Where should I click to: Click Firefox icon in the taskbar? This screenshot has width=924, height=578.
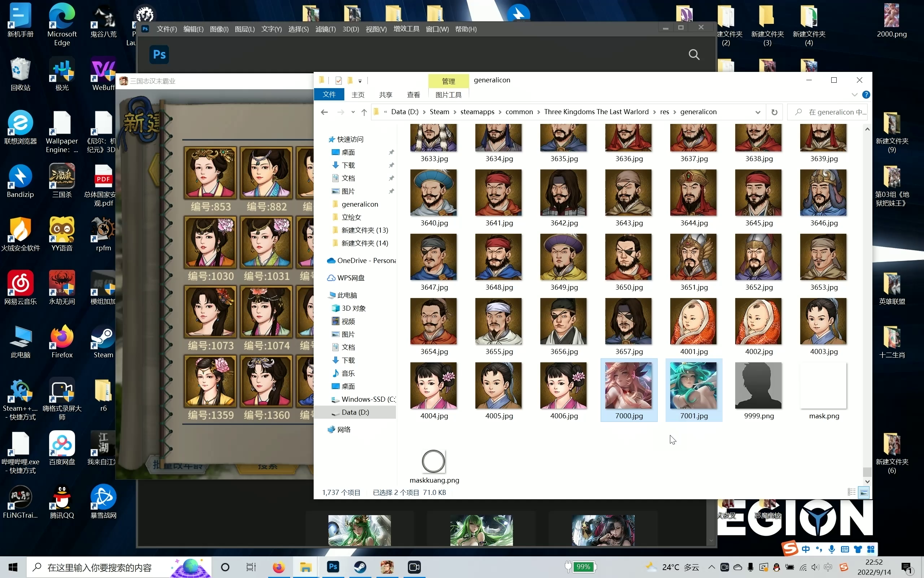278,567
